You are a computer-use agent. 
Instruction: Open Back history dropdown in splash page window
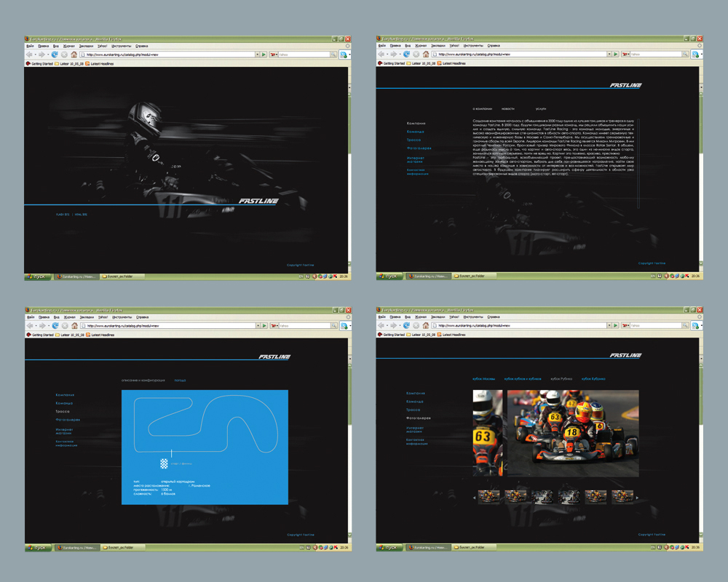pyautogui.click(x=34, y=55)
